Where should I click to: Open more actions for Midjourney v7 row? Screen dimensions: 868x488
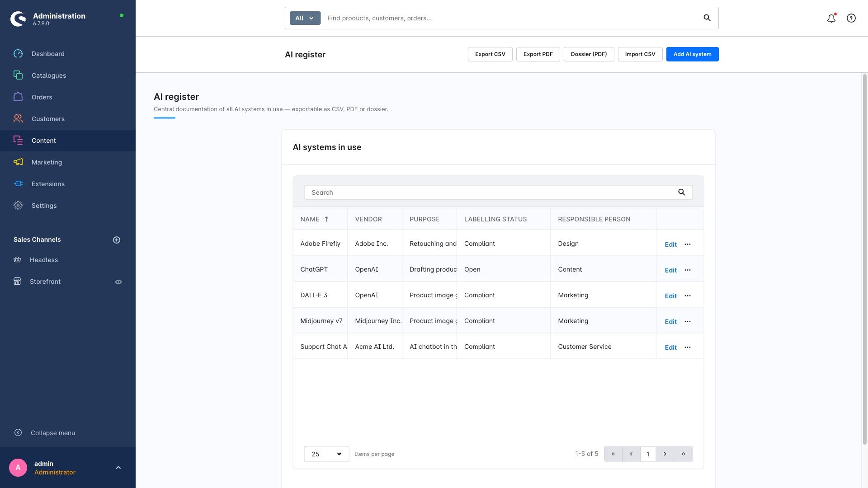688,321
